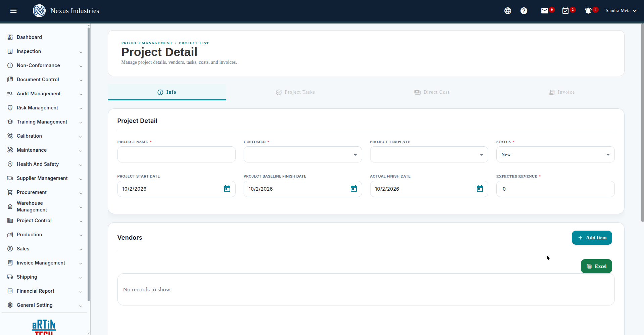Open the Sandra Meta user menu
The height and width of the screenshot is (335, 644).
[x=621, y=11]
